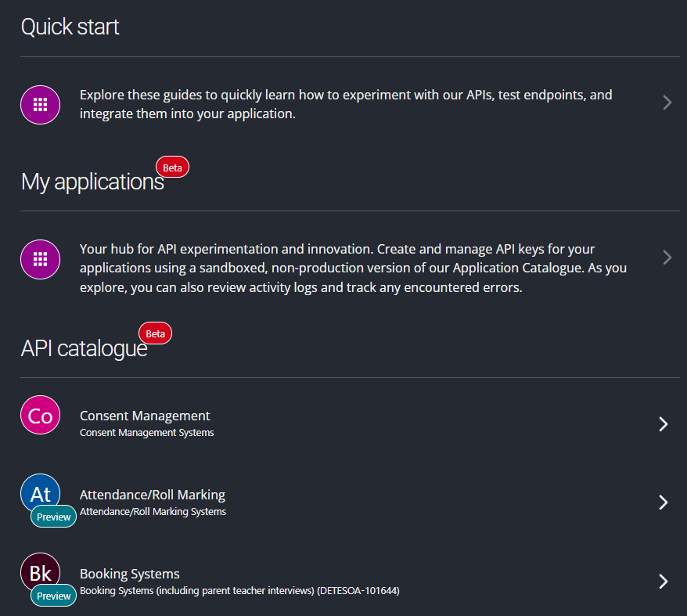Click the Consent Management 'Co' icon

point(41,416)
